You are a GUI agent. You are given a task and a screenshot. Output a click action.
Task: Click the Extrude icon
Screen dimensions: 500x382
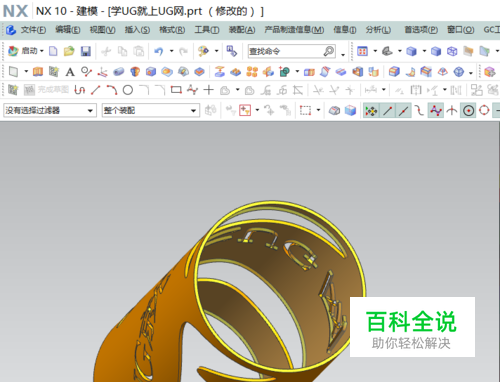[x=38, y=72]
